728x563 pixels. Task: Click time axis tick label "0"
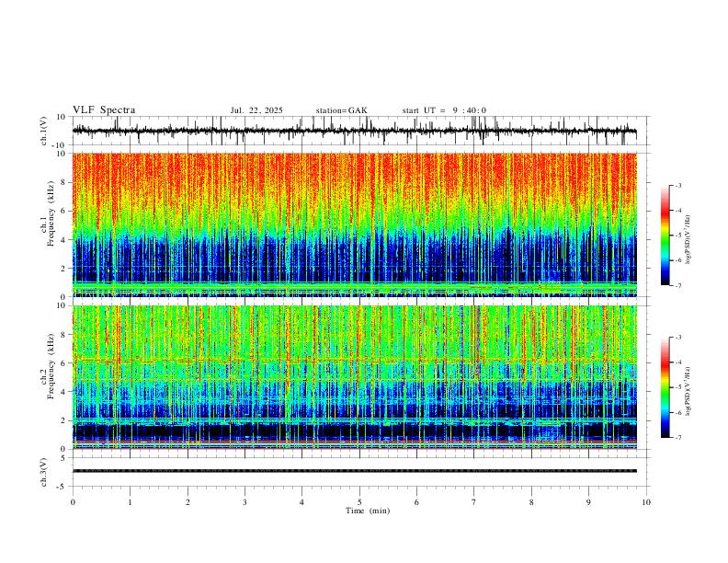(73, 502)
